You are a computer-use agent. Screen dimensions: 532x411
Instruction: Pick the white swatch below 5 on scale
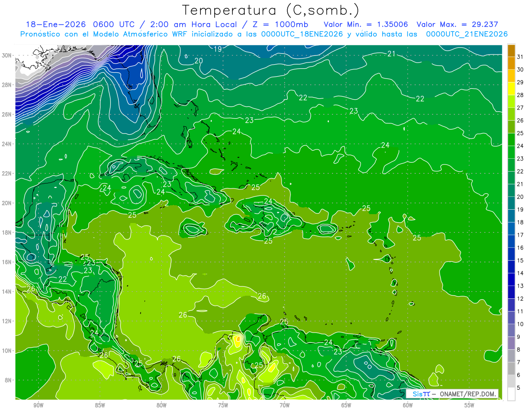(511, 394)
